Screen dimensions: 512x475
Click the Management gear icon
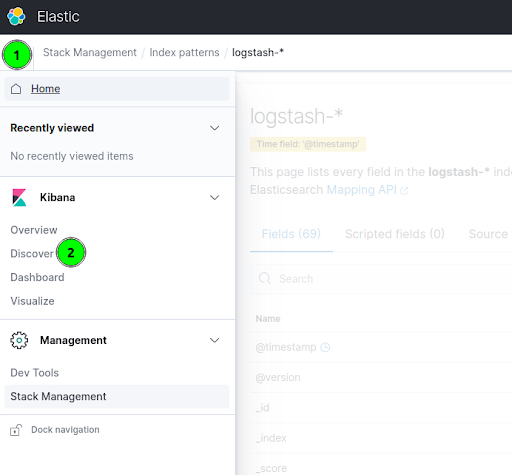pyautogui.click(x=19, y=340)
